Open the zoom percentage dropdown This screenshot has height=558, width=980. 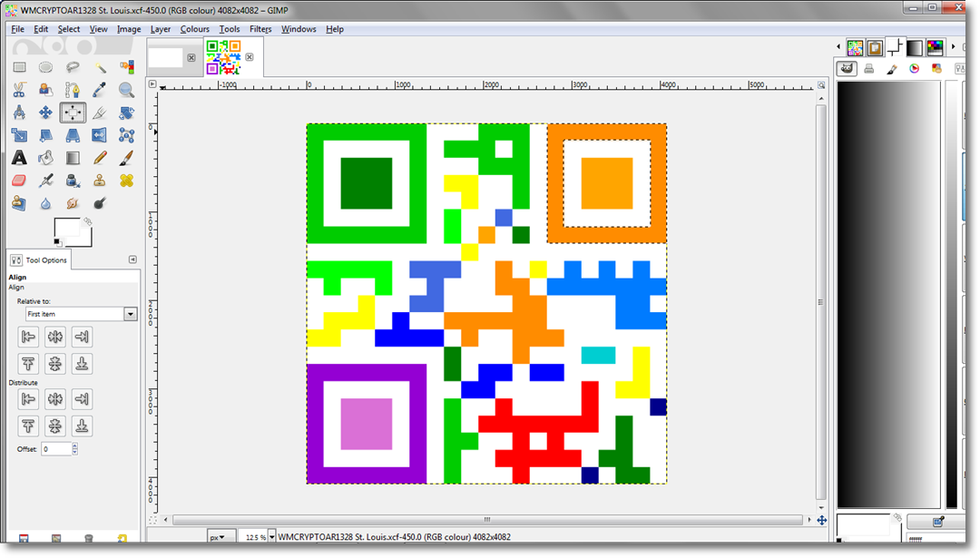coord(271,537)
